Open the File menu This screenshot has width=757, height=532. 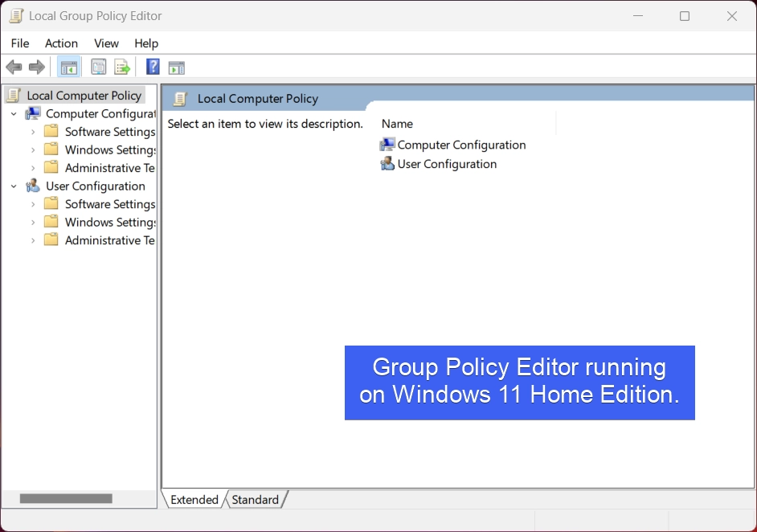(x=20, y=43)
